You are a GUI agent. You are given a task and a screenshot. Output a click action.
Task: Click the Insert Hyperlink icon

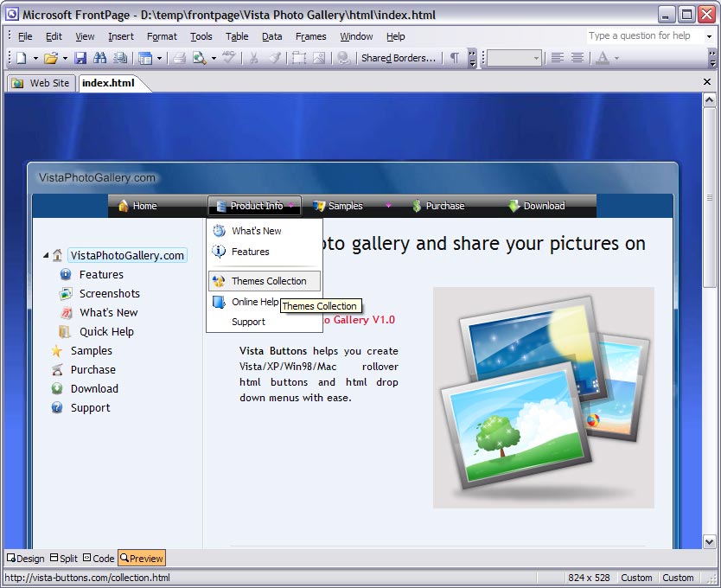tap(343, 58)
